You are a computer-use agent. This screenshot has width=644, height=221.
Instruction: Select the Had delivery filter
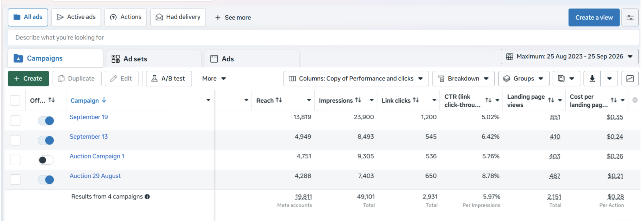point(178,17)
